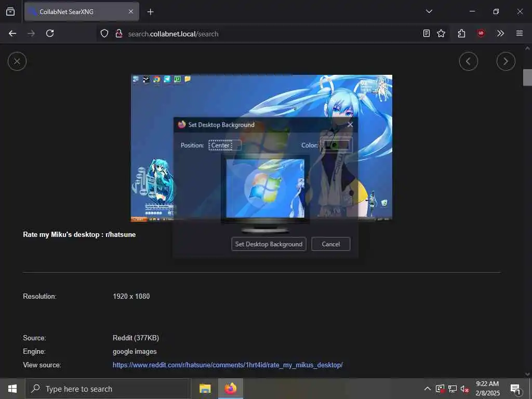The image size is (532, 399).
Task: Click the security tray icon with red badge
Action: [440, 389]
